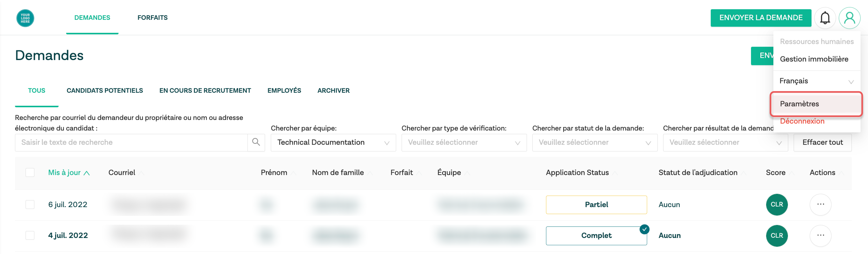Sort by Mis à jour column arrow
The image size is (868, 254).
tap(87, 173)
